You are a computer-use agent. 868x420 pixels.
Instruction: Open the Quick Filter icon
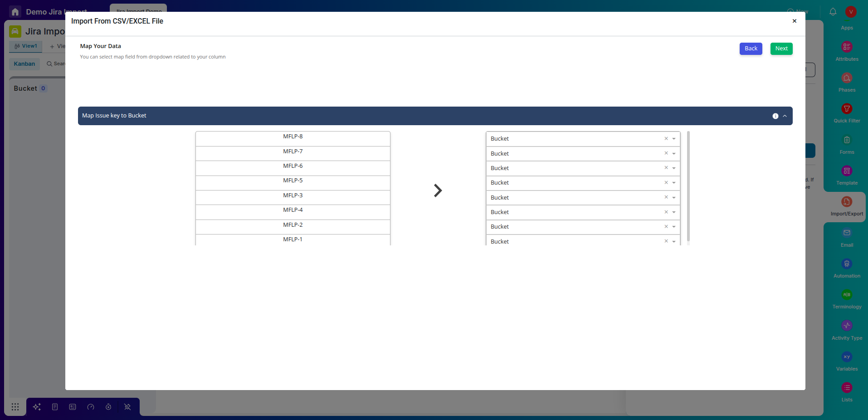tap(847, 109)
